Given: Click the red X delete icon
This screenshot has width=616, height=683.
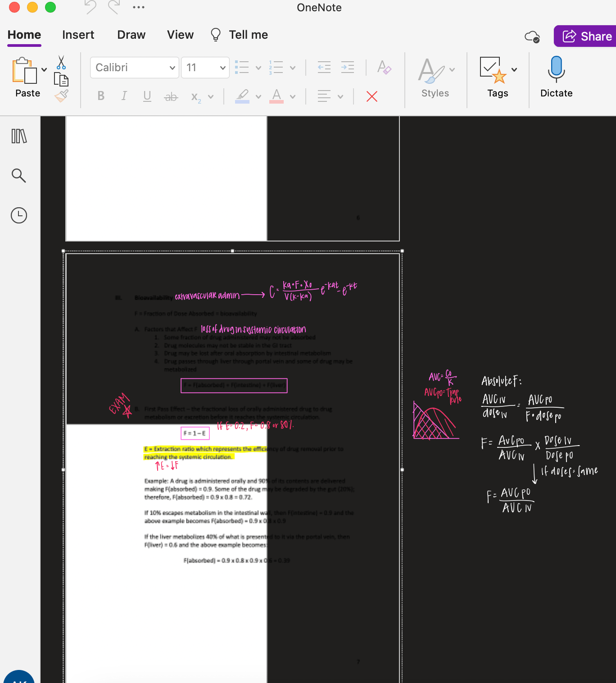Looking at the screenshot, I should point(372,96).
